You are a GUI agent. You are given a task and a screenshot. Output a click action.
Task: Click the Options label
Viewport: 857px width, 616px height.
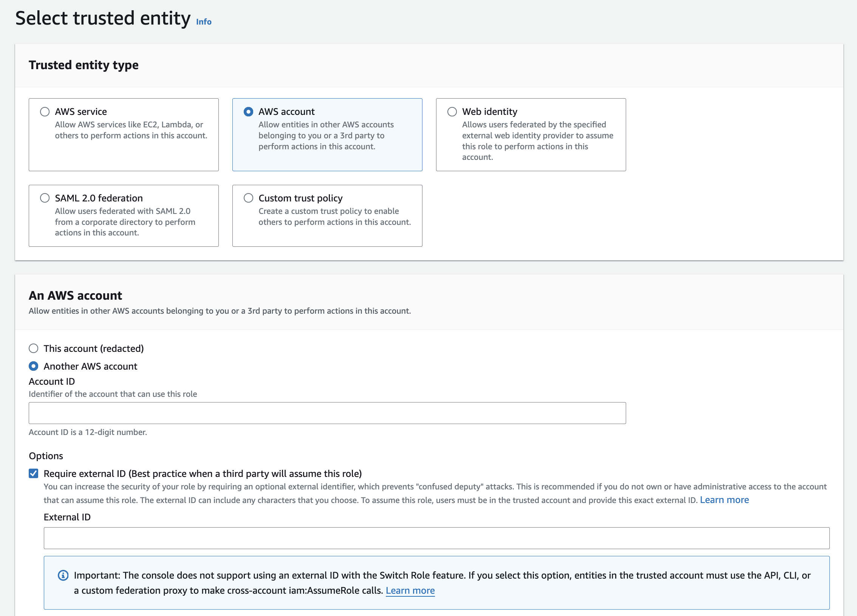[x=46, y=456]
